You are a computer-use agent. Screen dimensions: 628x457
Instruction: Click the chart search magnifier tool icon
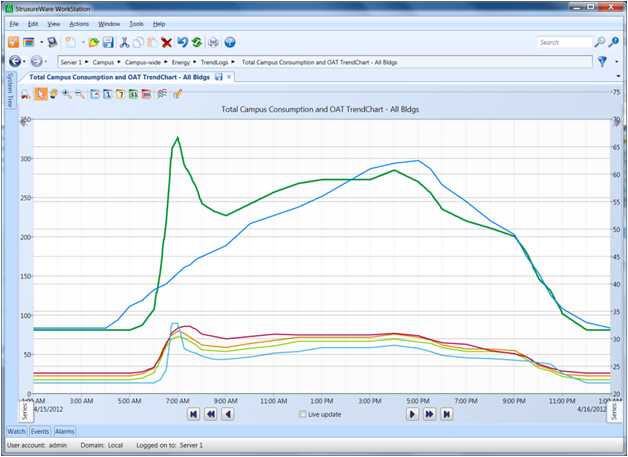click(26, 95)
